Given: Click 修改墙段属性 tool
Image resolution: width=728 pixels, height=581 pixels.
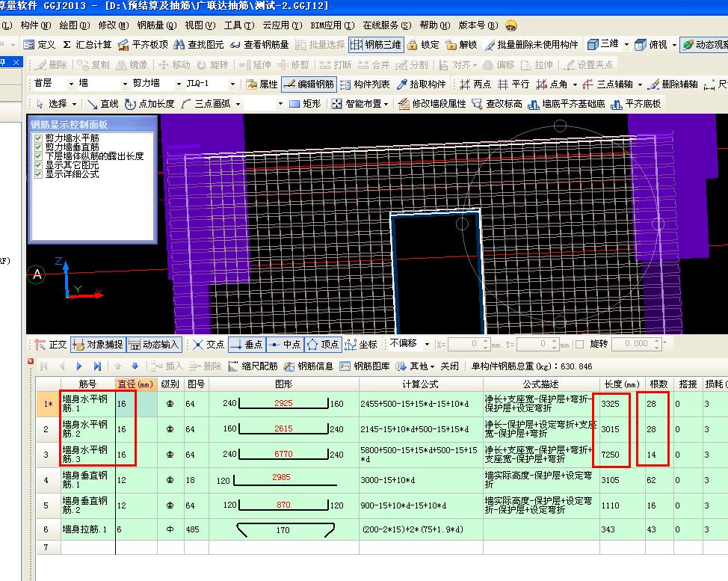Looking at the screenshot, I should coord(432,104).
